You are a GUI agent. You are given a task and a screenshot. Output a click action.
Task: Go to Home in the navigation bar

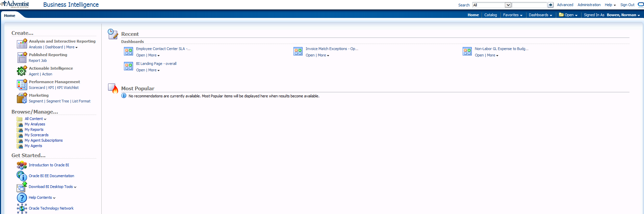point(473,15)
